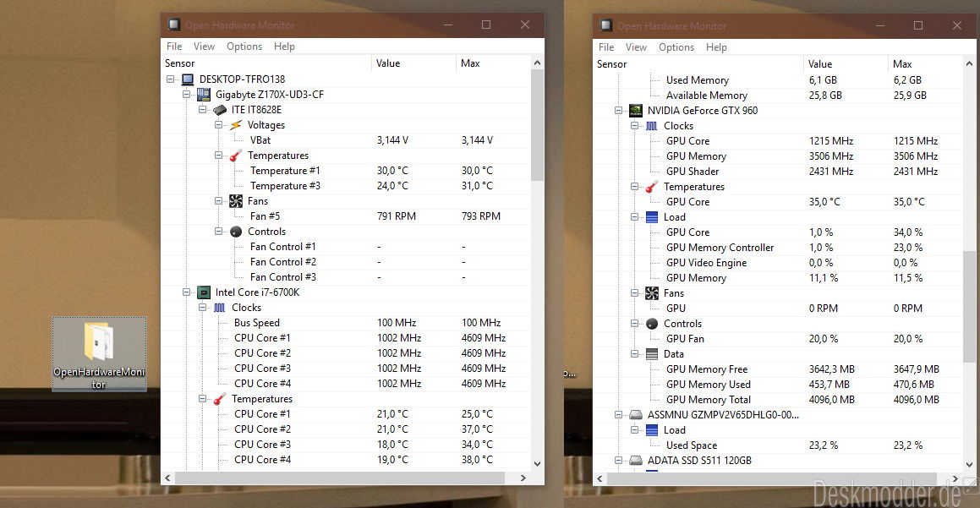Click the Clocks icon under Intel Core i7-6700K
Image resolution: width=980 pixels, height=508 pixels.
click(x=219, y=308)
